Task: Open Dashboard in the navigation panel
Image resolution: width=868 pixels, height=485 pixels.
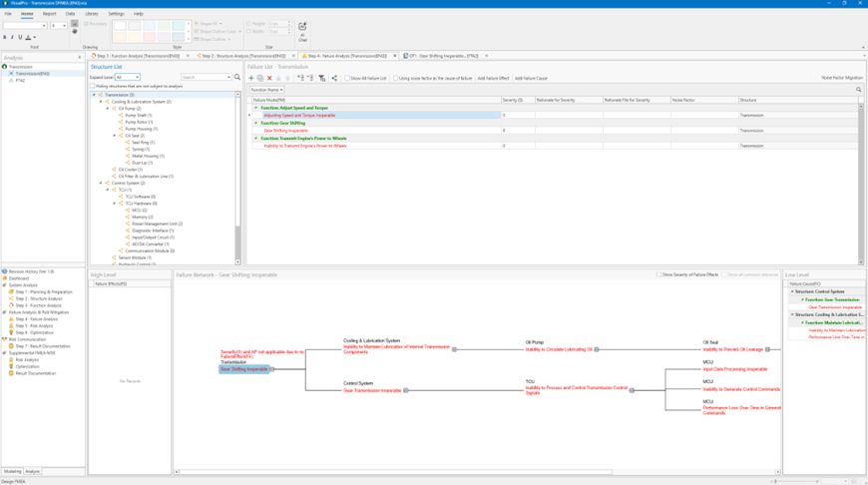Action: point(18,278)
